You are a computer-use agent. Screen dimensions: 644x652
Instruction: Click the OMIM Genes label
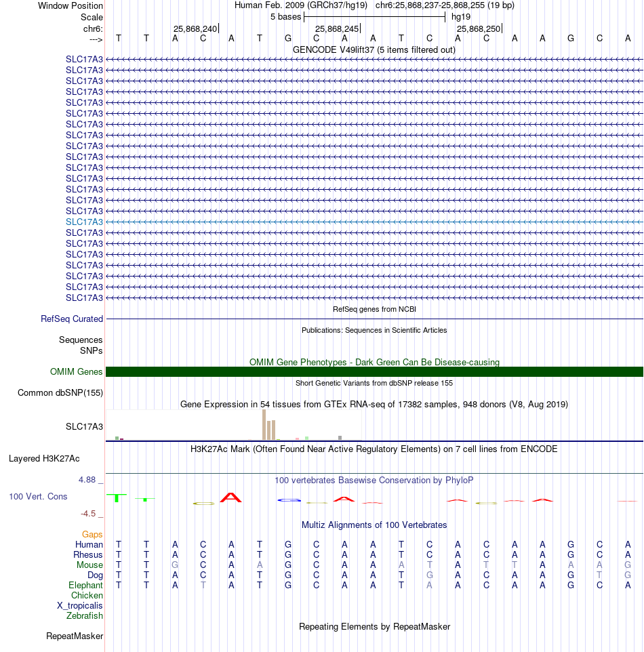pyautogui.click(x=76, y=371)
